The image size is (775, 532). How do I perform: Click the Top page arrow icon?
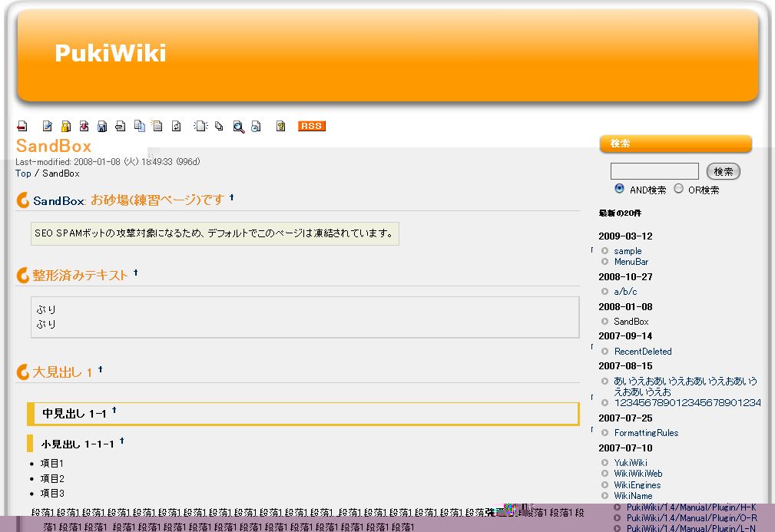(22, 127)
